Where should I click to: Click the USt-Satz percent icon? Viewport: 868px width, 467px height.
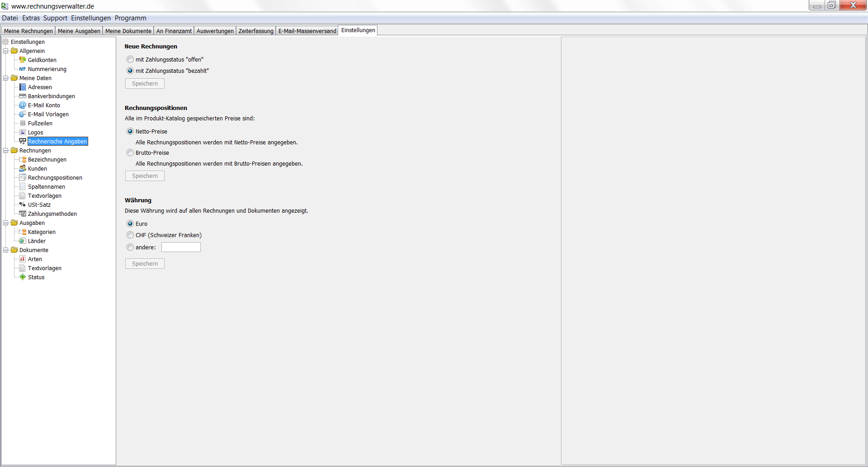(x=23, y=205)
